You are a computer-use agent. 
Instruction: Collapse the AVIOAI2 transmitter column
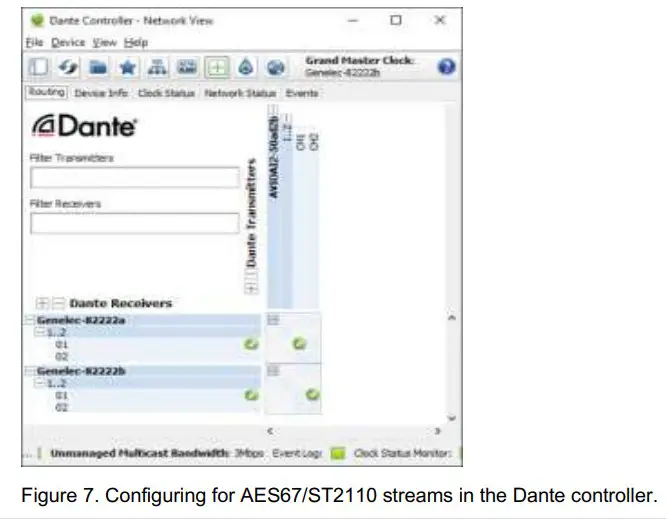pyautogui.click(x=273, y=110)
